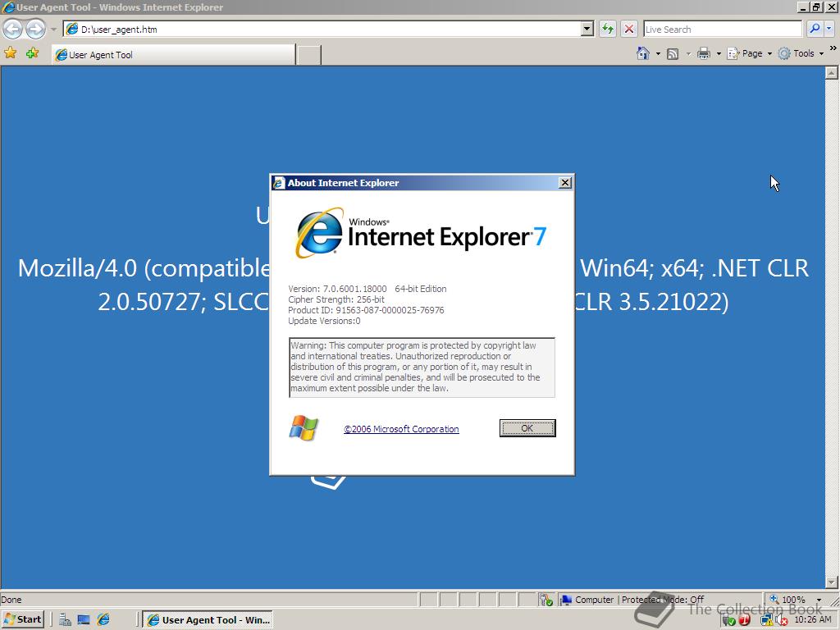Open the Tools menu
Viewport: 840px width, 630px height.
click(x=801, y=53)
